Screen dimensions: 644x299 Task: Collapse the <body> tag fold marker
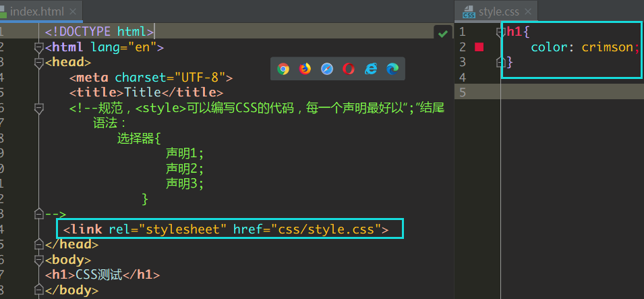39,260
